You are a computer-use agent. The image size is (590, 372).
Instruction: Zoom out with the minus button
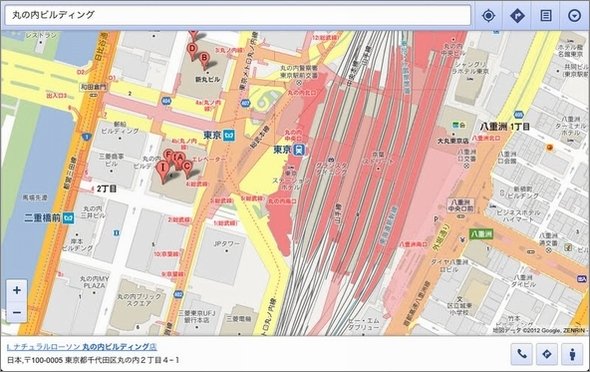point(17,312)
